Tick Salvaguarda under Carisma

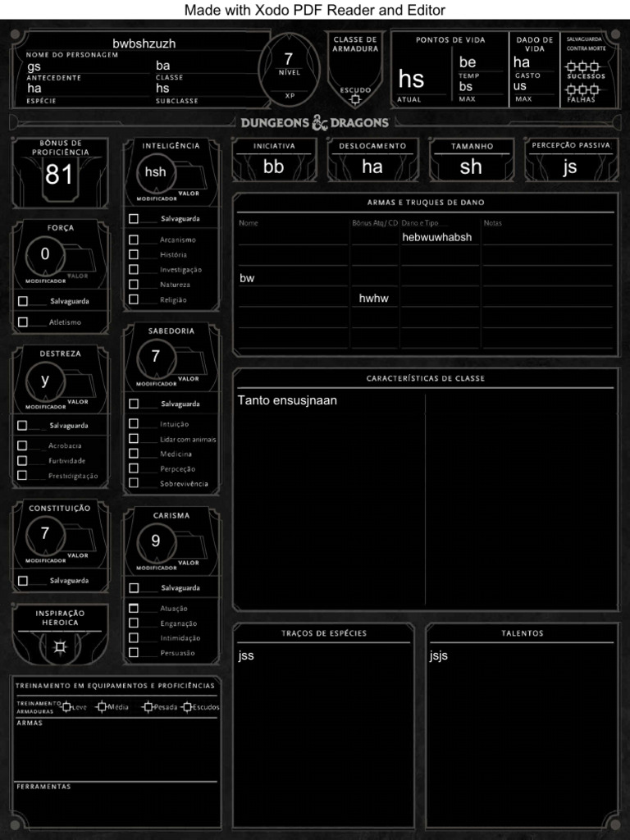(x=134, y=587)
